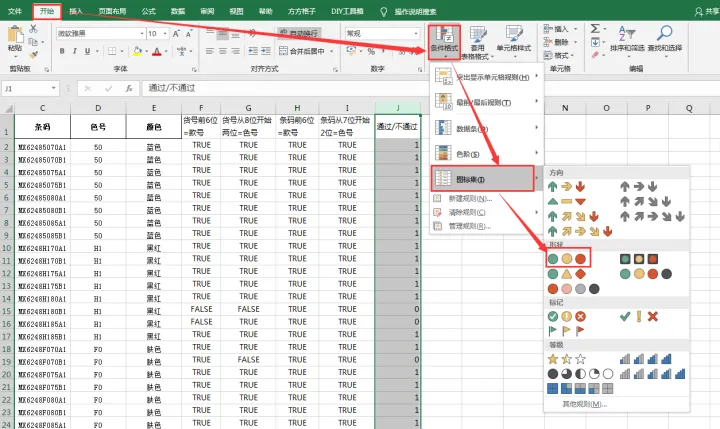
Task: Toggle Underline formatting
Action: coord(87,51)
